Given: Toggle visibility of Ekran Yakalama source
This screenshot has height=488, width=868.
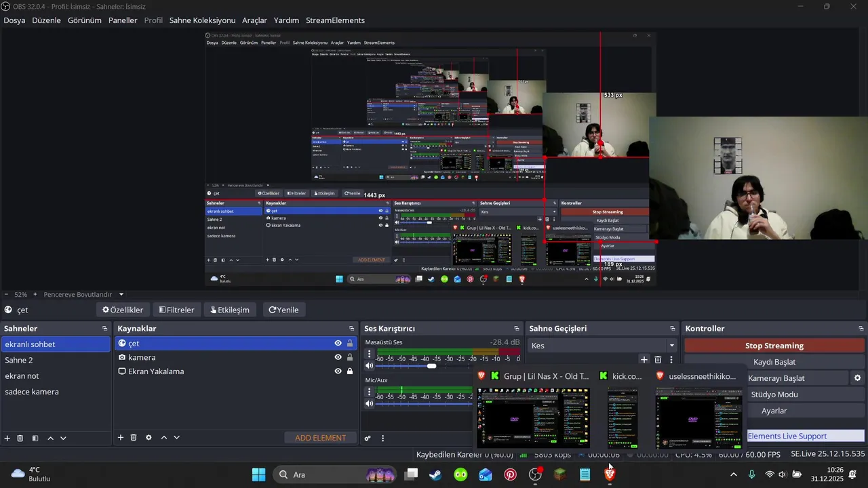Looking at the screenshot, I should (338, 371).
